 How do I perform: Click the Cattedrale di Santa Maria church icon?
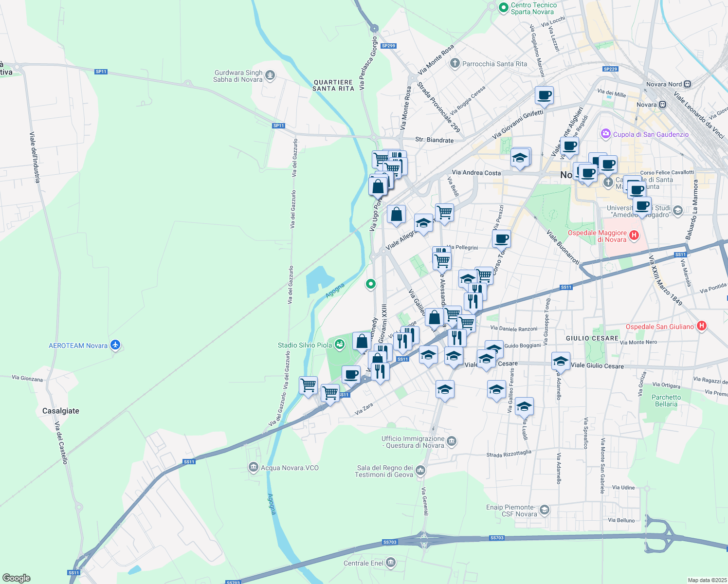[x=608, y=182]
